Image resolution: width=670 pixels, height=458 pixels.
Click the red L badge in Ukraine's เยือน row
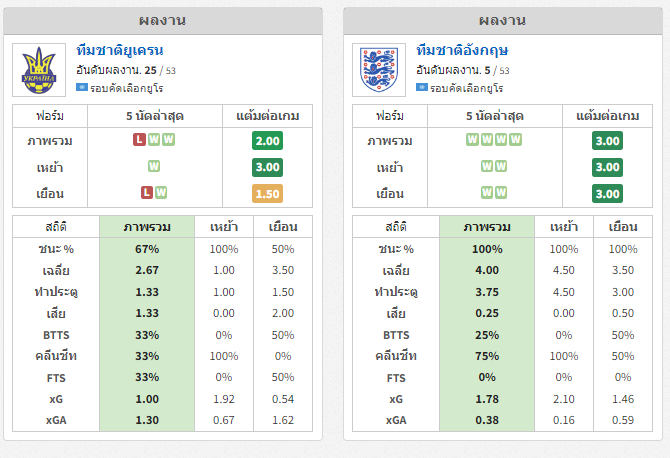coord(147,193)
